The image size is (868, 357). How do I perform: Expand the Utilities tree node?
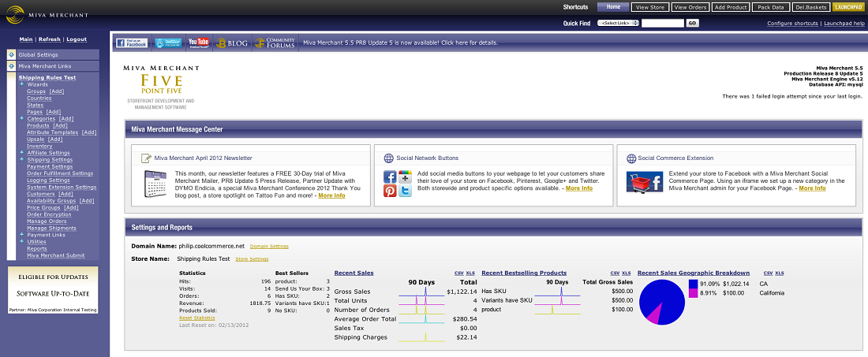(21, 241)
